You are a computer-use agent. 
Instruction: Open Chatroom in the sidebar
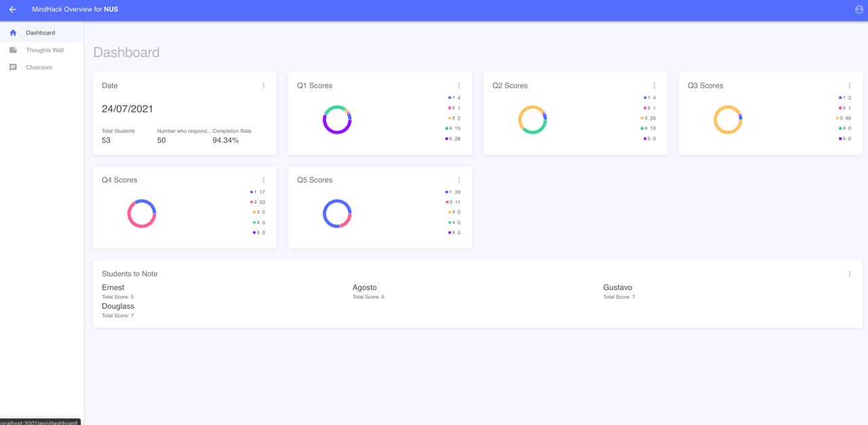point(41,67)
